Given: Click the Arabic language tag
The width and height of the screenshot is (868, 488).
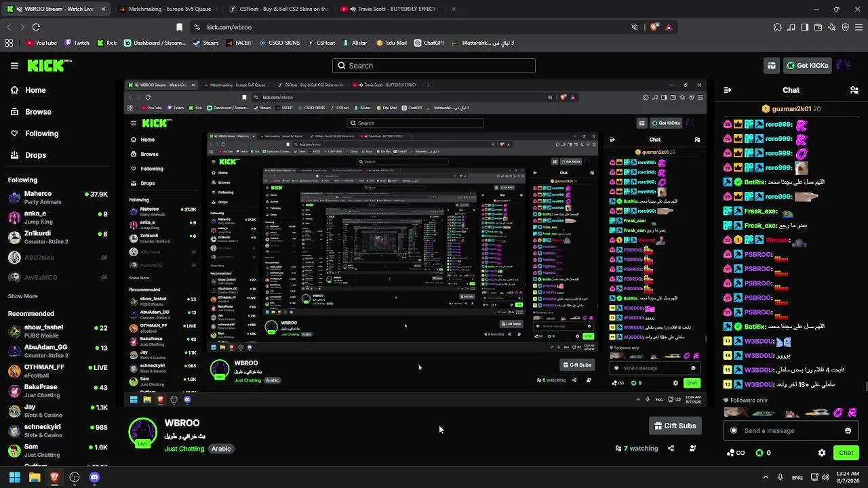Looking at the screenshot, I should (x=221, y=449).
